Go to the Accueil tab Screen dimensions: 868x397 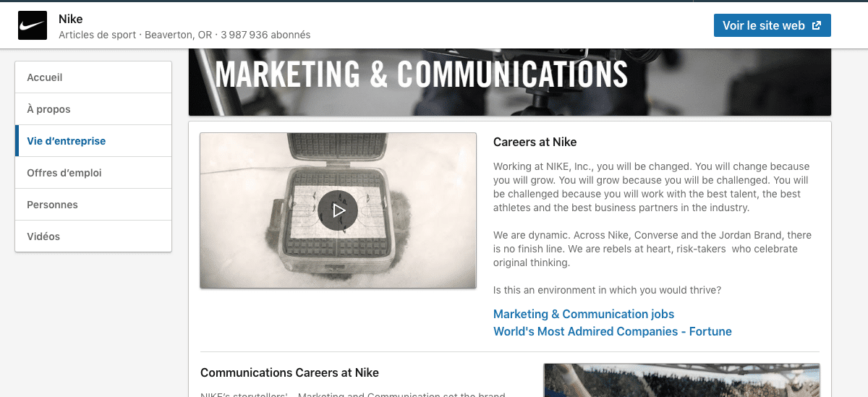tap(93, 77)
